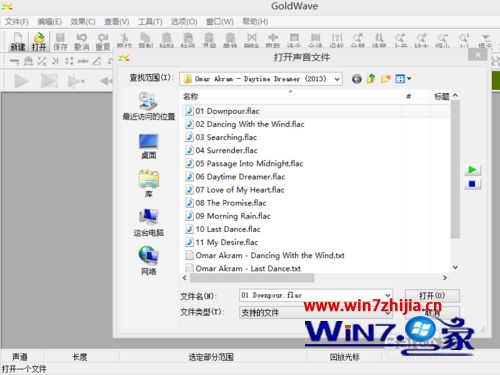Viewport: 500px width, 375px height.
Task: Click the second play button in transport bar
Action: coord(49,81)
